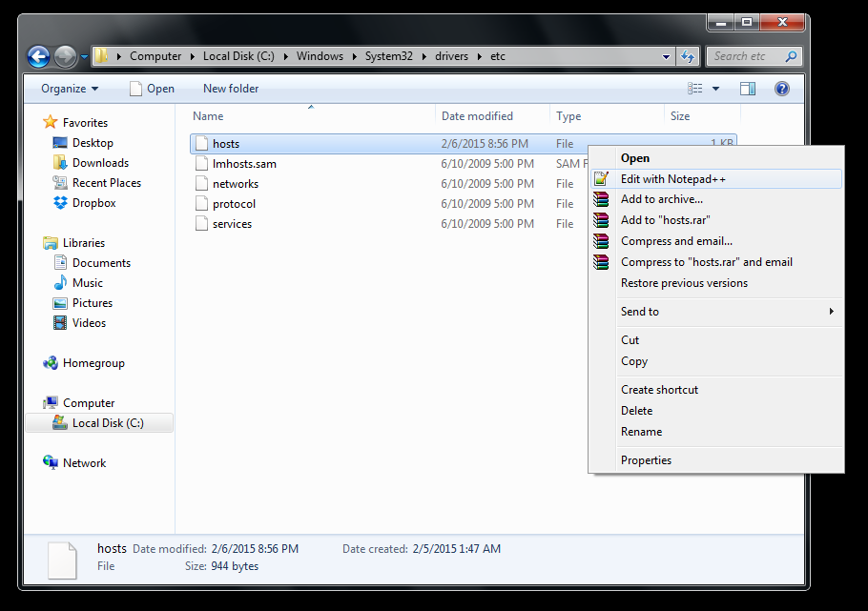This screenshot has width=868, height=611.
Task: Click the Dropbox icon in Favorites
Action: pyautogui.click(x=60, y=203)
